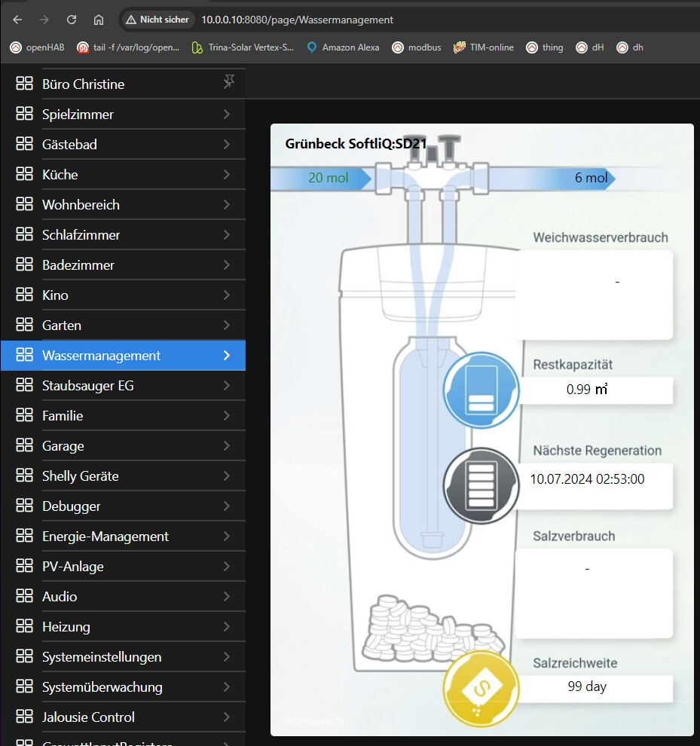Click the blue Restkapazität capacity icon

pos(481,390)
